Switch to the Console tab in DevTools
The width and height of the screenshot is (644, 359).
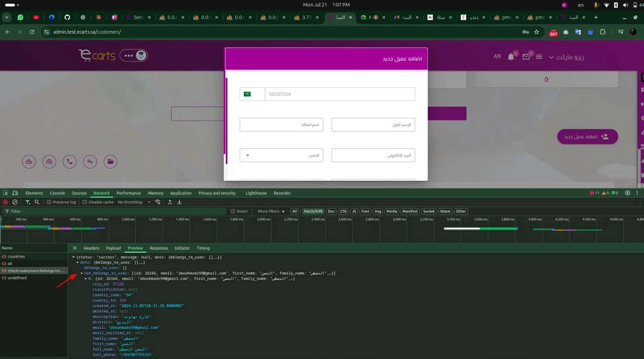[57, 193]
